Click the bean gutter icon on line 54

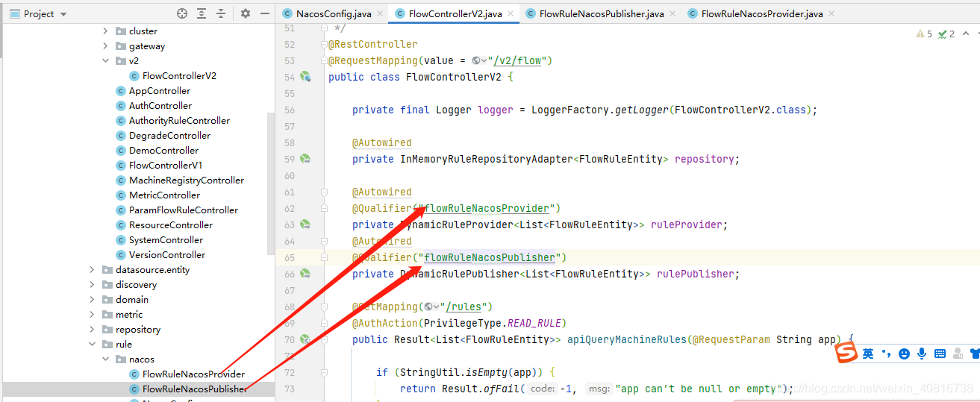click(x=305, y=77)
